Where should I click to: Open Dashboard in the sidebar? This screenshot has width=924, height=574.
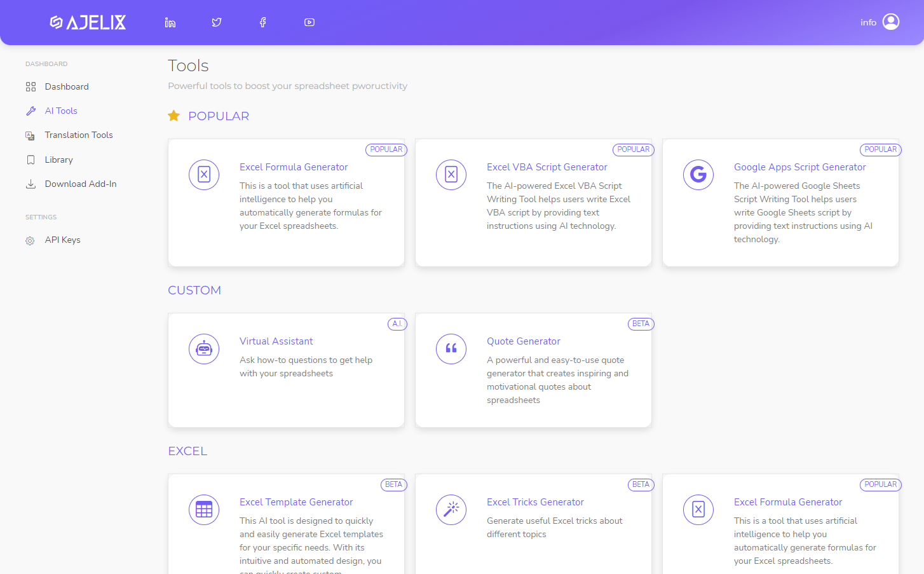tap(67, 86)
